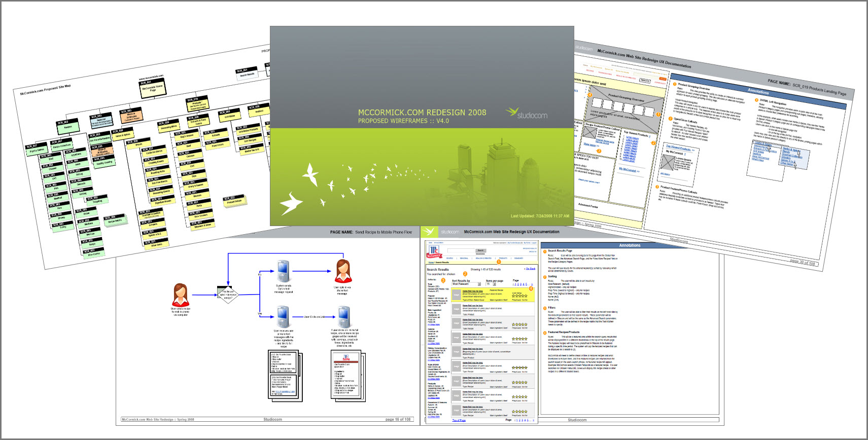Click the 'Top of Page' link
This screenshot has height=440, width=868.
click(x=459, y=420)
